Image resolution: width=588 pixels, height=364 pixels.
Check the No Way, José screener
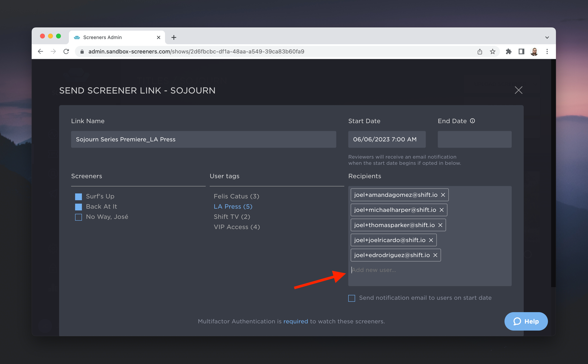tap(79, 217)
